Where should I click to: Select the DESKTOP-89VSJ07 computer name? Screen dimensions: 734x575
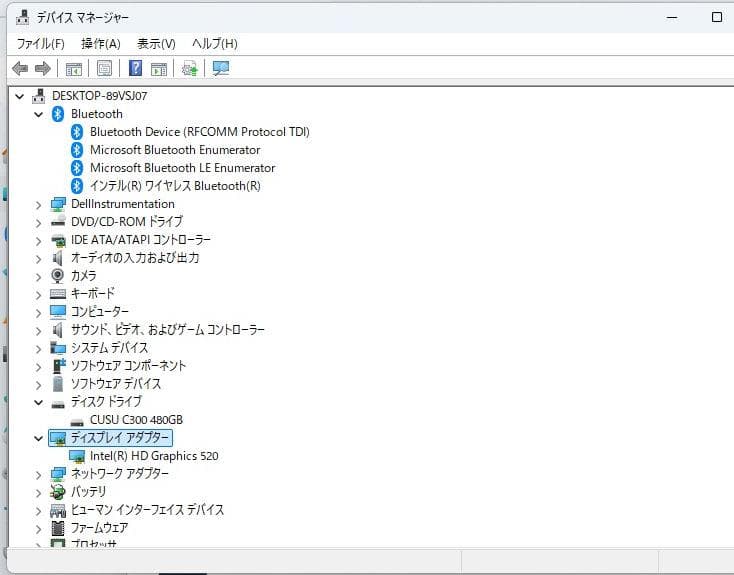pyautogui.click(x=99, y=96)
